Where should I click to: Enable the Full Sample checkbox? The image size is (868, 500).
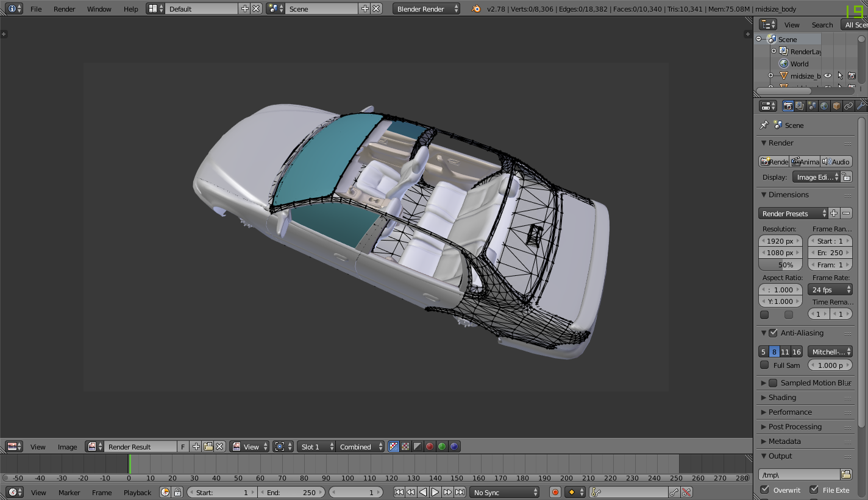pyautogui.click(x=764, y=365)
